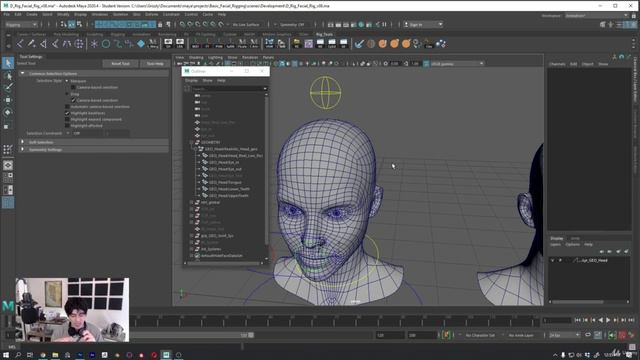The image size is (640, 360).
Task: Expand Symmetry Settings section
Action: pyautogui.click(x=22, y=149)
